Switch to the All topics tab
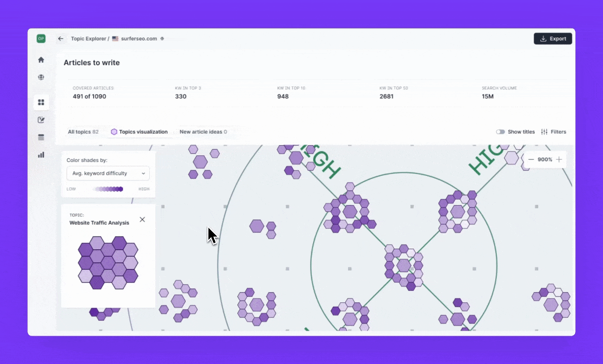 (83, 132)
